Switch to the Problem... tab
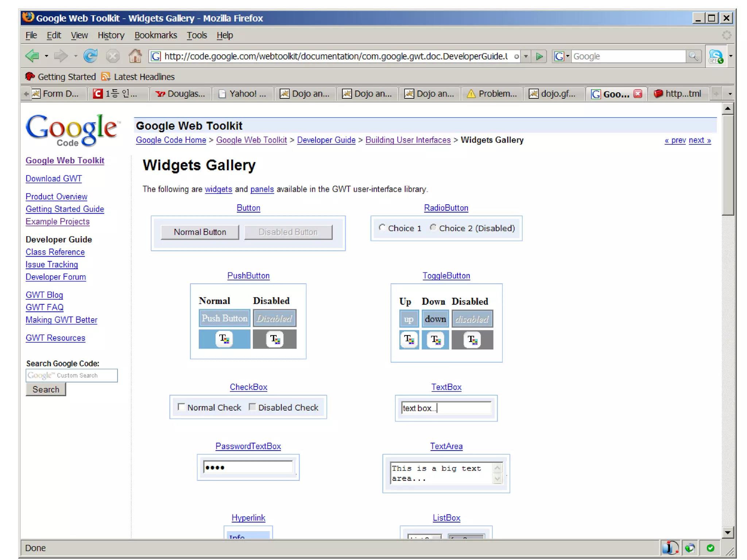Image resolution: width=747 pixels, height=560 pixels. pyautogui.click(x=492, y=94)
